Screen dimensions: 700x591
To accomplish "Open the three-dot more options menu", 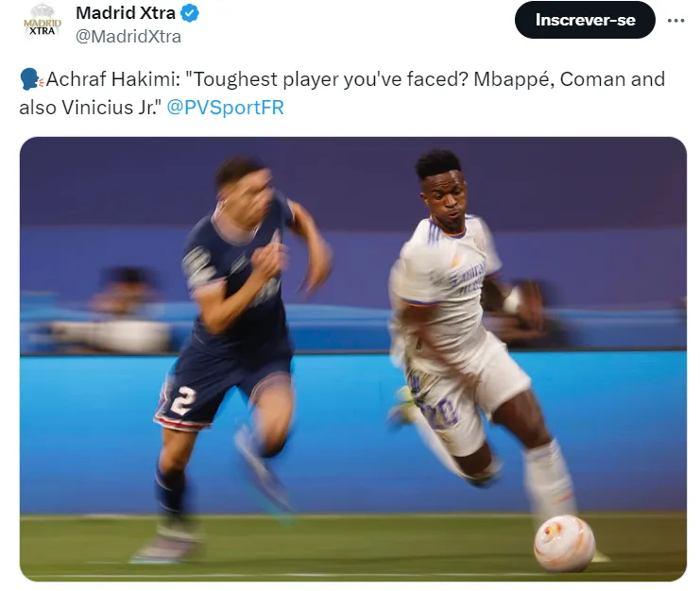I will click(x=675, y=21).
